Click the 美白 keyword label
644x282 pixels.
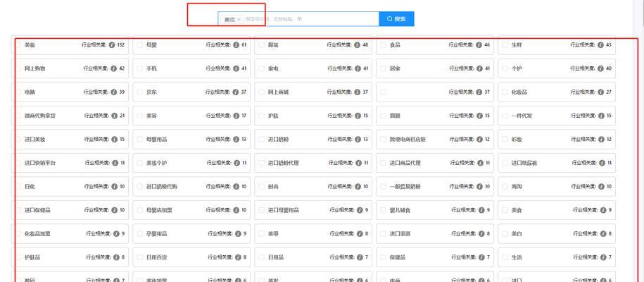tap(517, 234)
